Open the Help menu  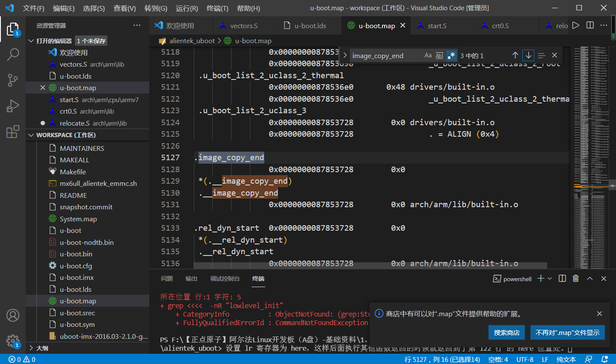[248, 8]
